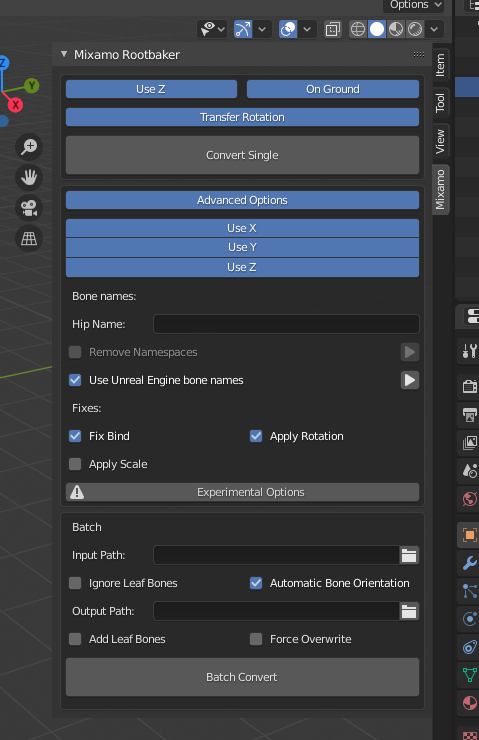The height and width of the screenshot is (740, 479).
Task: Uncheck the Apply Rotation checkbox
Action: tap(256, 436)
